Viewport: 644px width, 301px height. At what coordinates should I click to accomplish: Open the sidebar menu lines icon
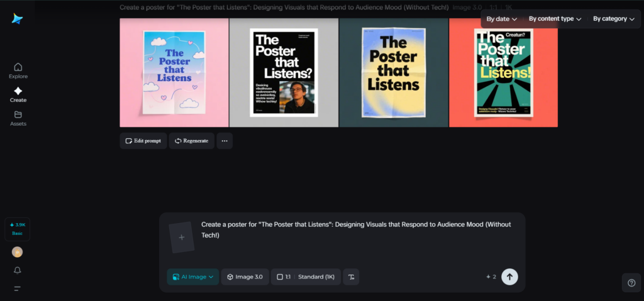18,288
